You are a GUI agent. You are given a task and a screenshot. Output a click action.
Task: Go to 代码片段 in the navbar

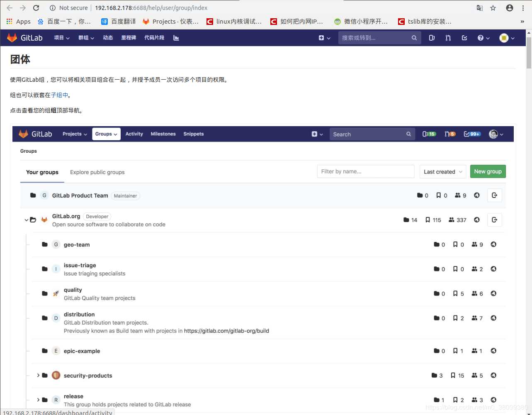tap(154, 38)
